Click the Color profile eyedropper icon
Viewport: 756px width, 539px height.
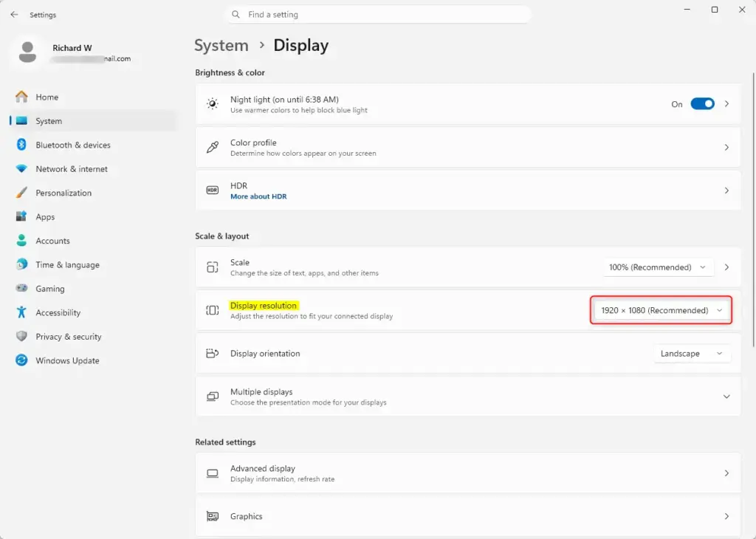point(212,147)
